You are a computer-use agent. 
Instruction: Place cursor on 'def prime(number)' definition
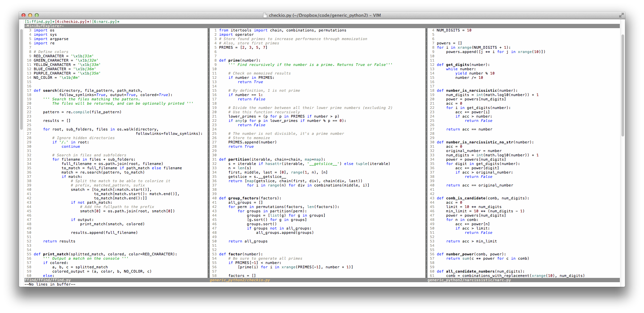(240, 60)
